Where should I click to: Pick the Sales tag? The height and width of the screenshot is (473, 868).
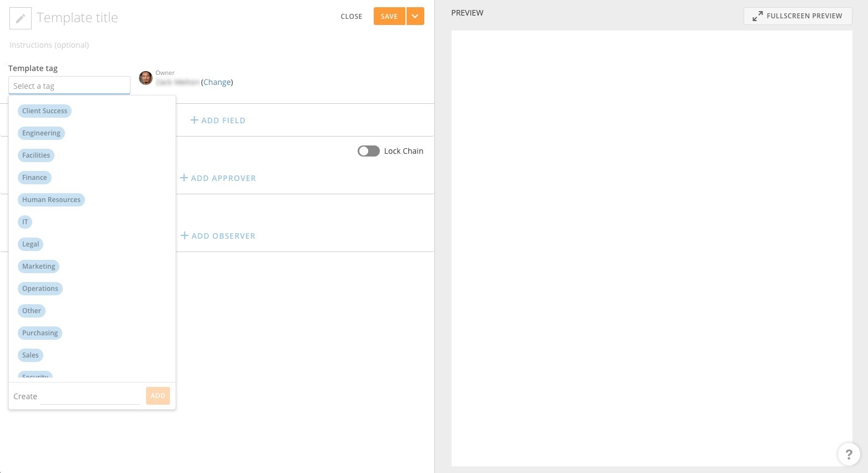[31, 355]
